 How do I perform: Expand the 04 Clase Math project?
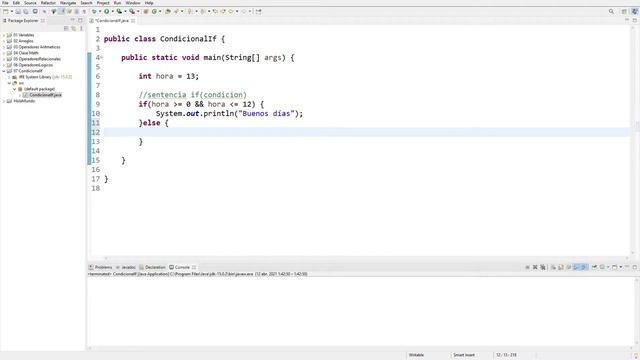click(x=4, y=53)
